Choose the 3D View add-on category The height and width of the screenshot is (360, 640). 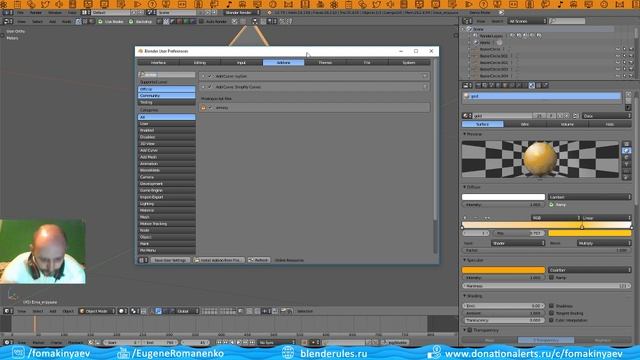[x=167, y=144]
